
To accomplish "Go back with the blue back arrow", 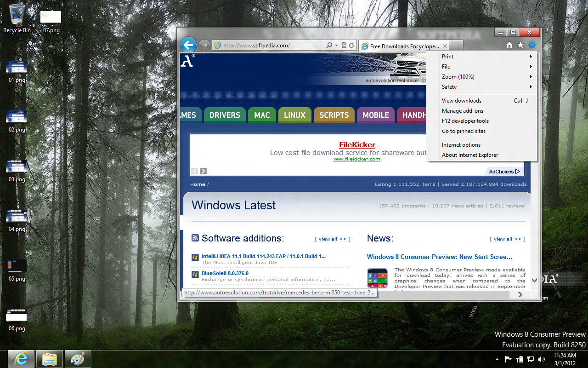I will (x=188, y=45).
